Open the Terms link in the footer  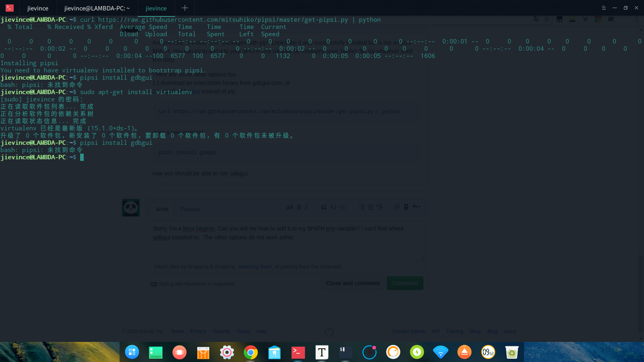coord(177,331)
